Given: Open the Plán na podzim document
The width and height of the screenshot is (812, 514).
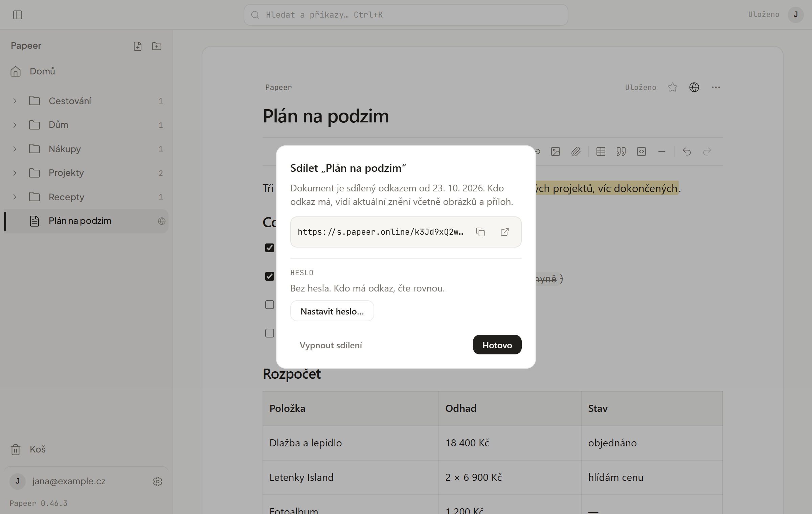Looking at the screenshot, I should [x=86, y=221].
